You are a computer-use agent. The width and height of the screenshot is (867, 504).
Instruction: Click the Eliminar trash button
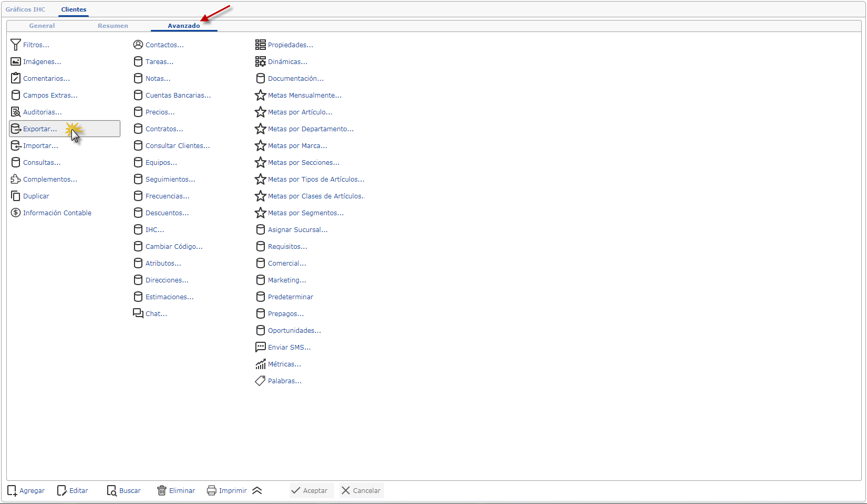tap(176, 490)
